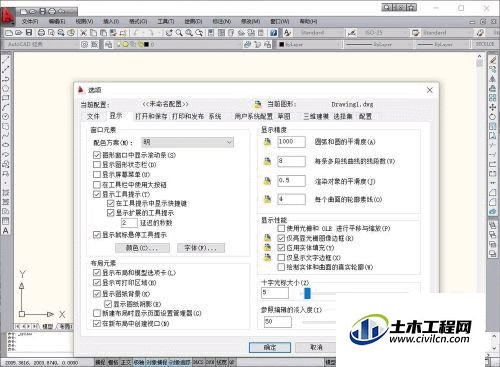Image resolution: width=500 pixels, height=367 pixels.
Task: Switch to the 打印和发布 tab
Action: (x=188, y=116)
